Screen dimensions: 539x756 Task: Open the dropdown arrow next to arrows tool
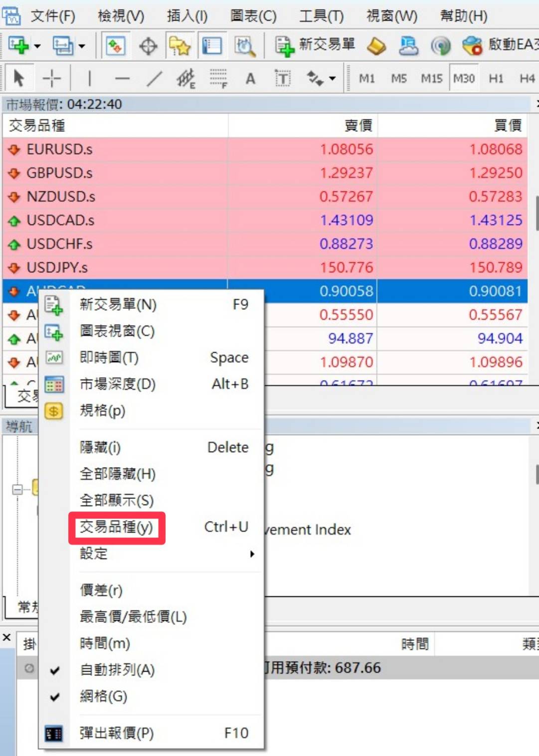point(333,78)
